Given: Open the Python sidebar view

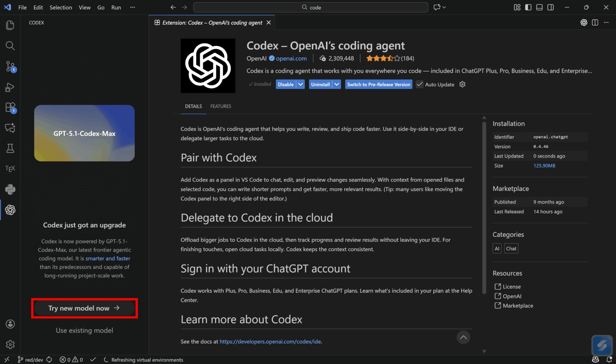Looking at the screenshot, I should (x=10, y=189).
